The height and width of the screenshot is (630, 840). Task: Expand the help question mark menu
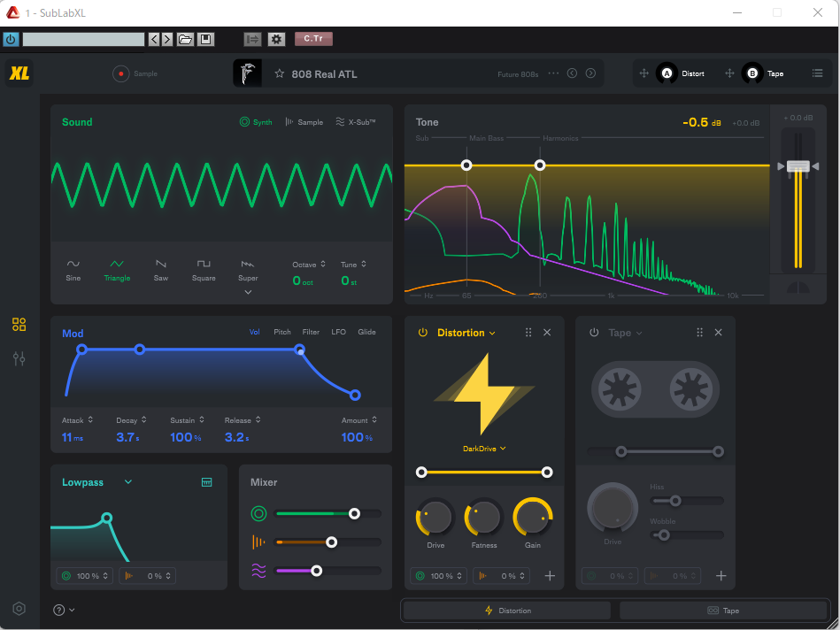[65, 610]
